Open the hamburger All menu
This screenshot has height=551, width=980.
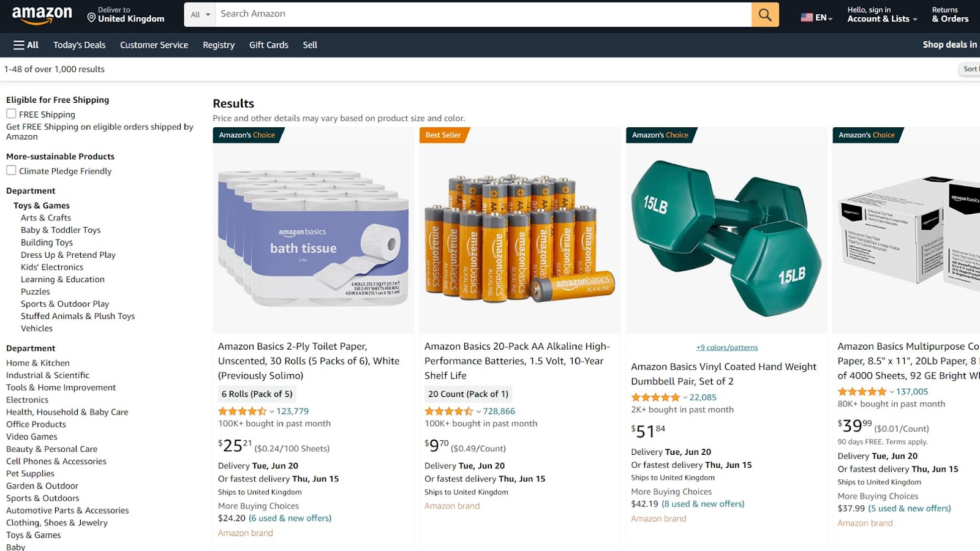[26, 45]
